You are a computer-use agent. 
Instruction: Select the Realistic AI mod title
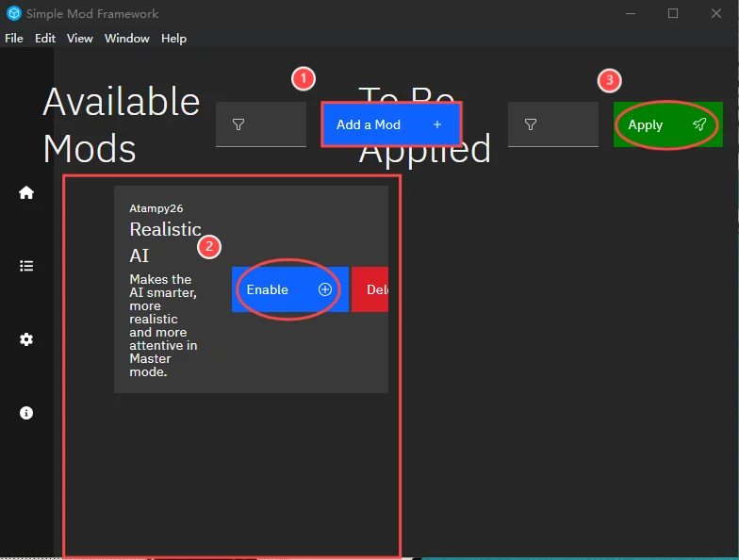(153, 242)
